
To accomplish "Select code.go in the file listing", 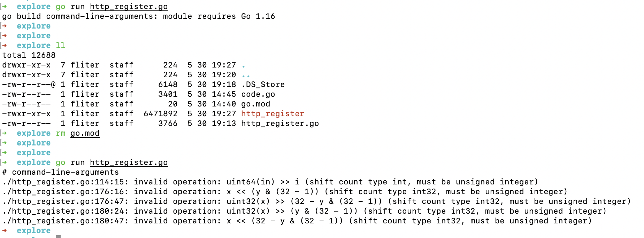I will 258,94.
